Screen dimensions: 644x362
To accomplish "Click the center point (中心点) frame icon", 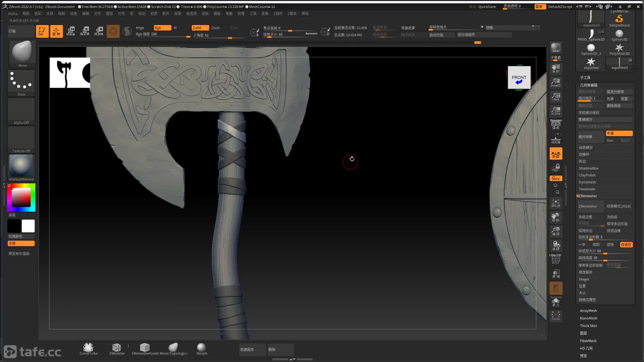I will pyautogui.click(x=556, y=203).
